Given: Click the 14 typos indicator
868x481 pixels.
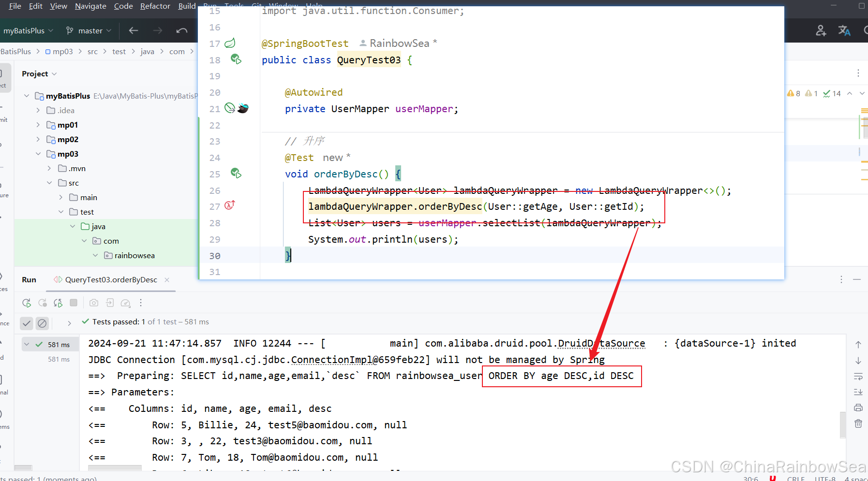Looking at the screenshot, I should pos(832,93).
